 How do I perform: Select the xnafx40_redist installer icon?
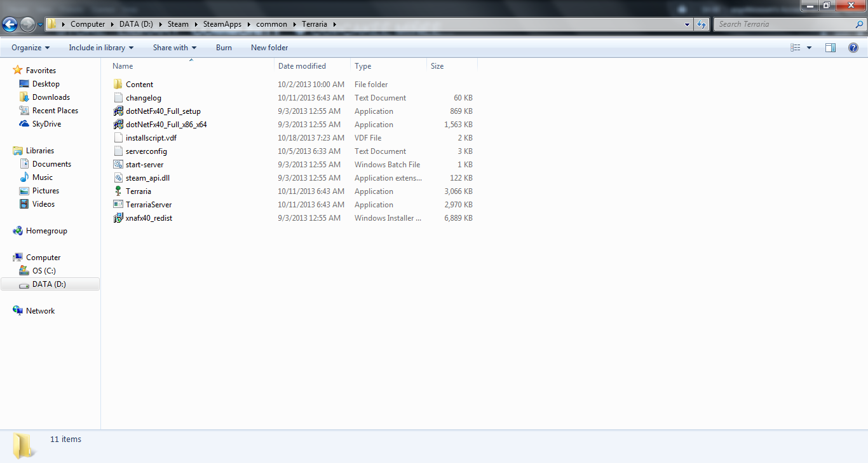(118, 218)
